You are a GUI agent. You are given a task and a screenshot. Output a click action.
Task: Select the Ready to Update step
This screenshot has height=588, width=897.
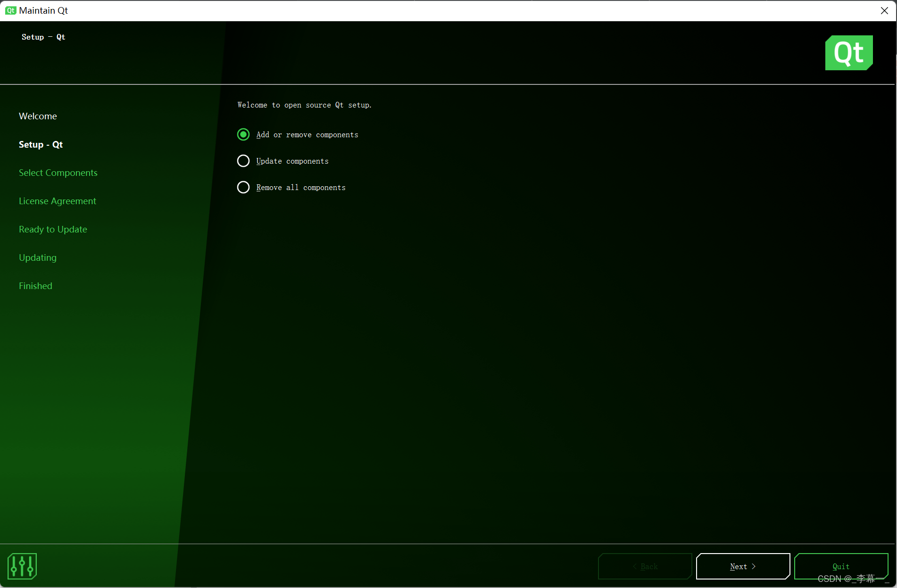pyautogui.click(x=53, y=229)
